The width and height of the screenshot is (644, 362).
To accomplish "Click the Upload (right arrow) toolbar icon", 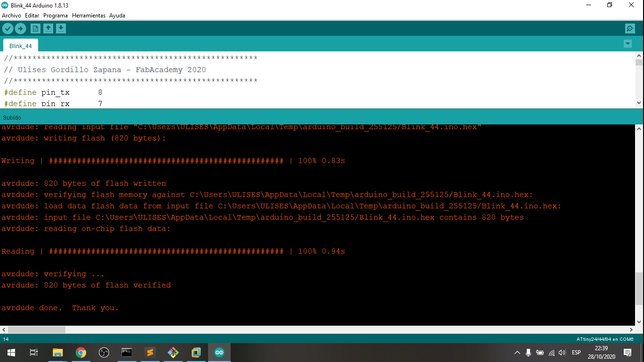I will point(20,29).
